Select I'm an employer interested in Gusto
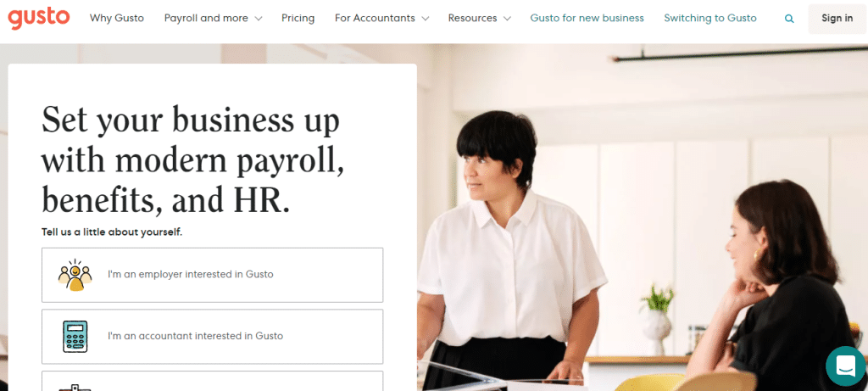Viewport: 868px width, 391px height. pos(213,275)
